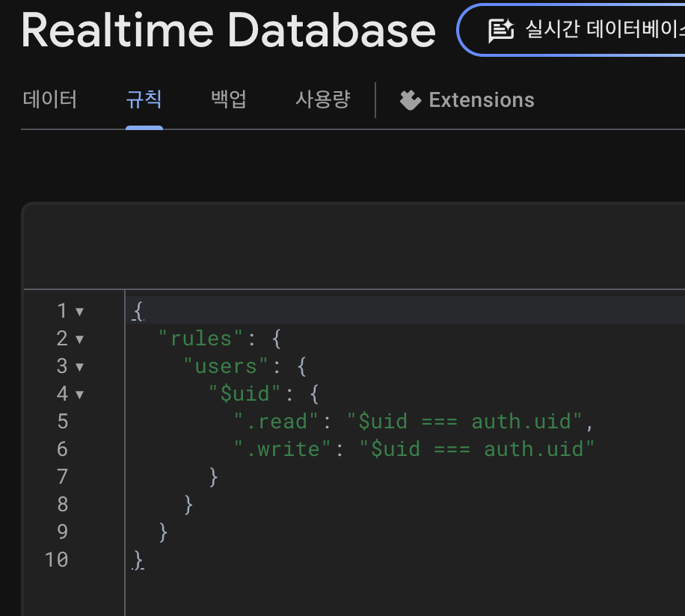The width and height of the screenshot is (685, 616).
Task: Click the opening brace on line 1
Action: click(x=138, y=311)
